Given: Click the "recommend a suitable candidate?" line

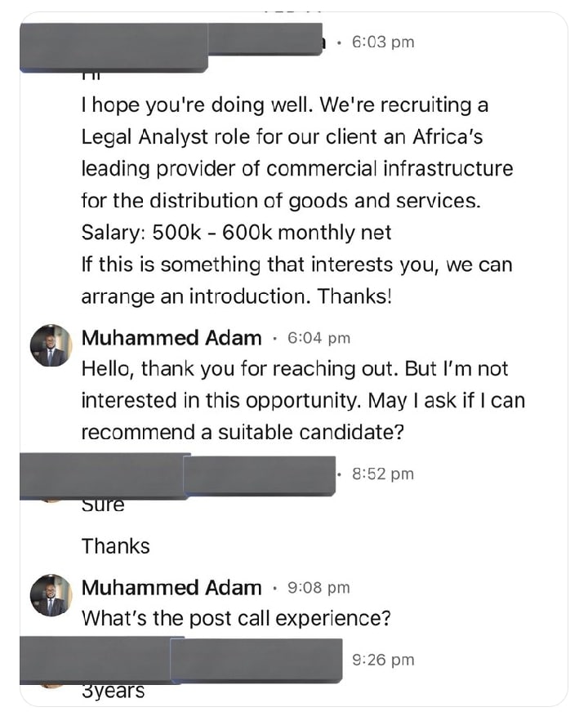Looking at the screenshot, I should pos(243,432).
